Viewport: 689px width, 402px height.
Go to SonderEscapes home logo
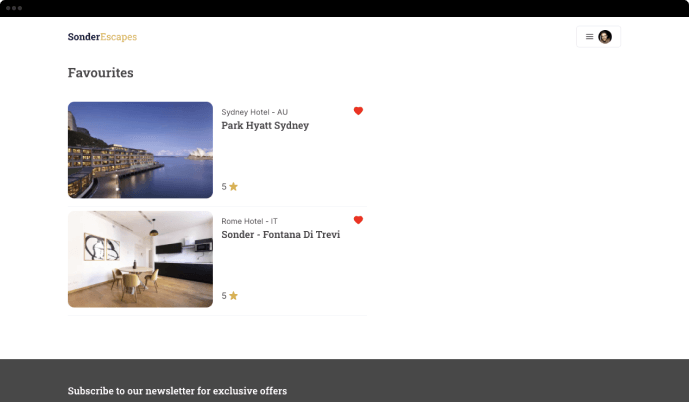pyautogui.click(x=102, y=37)
